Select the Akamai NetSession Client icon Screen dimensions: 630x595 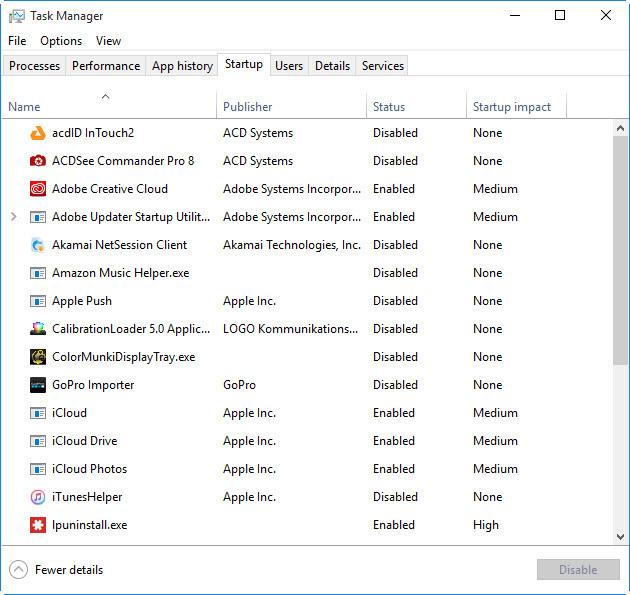point(38,245)
